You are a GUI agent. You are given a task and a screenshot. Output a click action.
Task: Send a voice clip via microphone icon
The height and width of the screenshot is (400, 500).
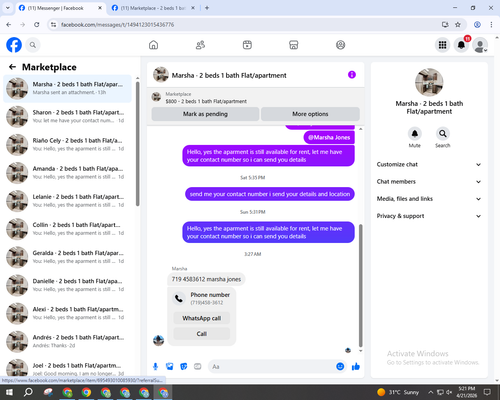pyautogui.click(x=155, y=367)
